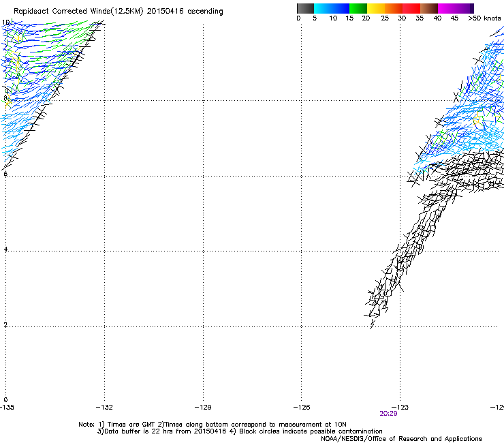
Task: Click the -135 longitude axis label
Action: point(7,408)
